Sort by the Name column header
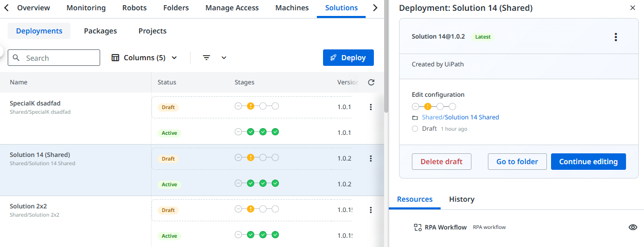 coord(18,82)
